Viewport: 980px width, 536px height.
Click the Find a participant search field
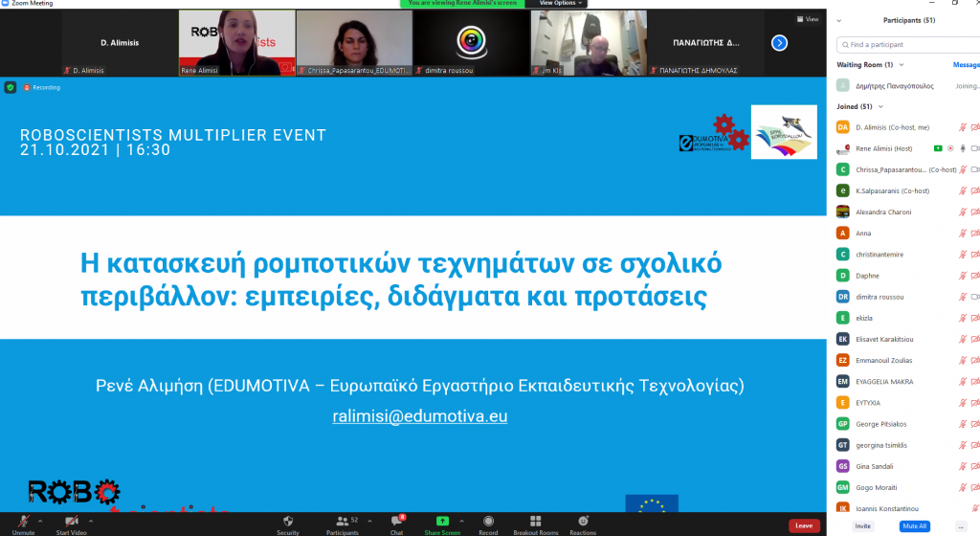[x=908, y=45]
